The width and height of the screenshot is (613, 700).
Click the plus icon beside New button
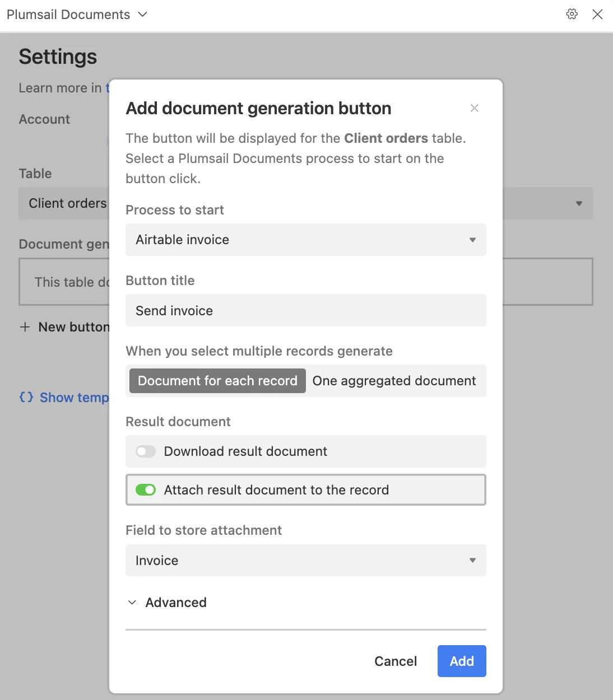[x=25, y=327]
